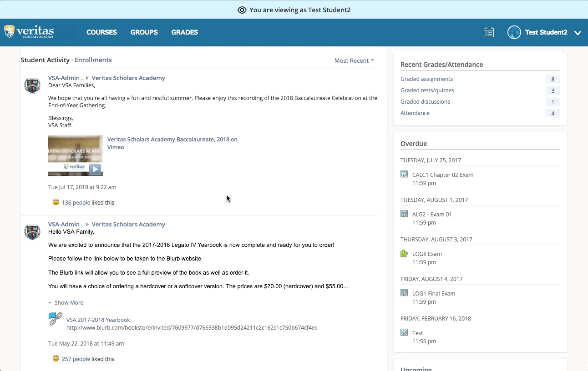Open the Courses menu
This screenshot has width=588, height=371.
(102, 32)
